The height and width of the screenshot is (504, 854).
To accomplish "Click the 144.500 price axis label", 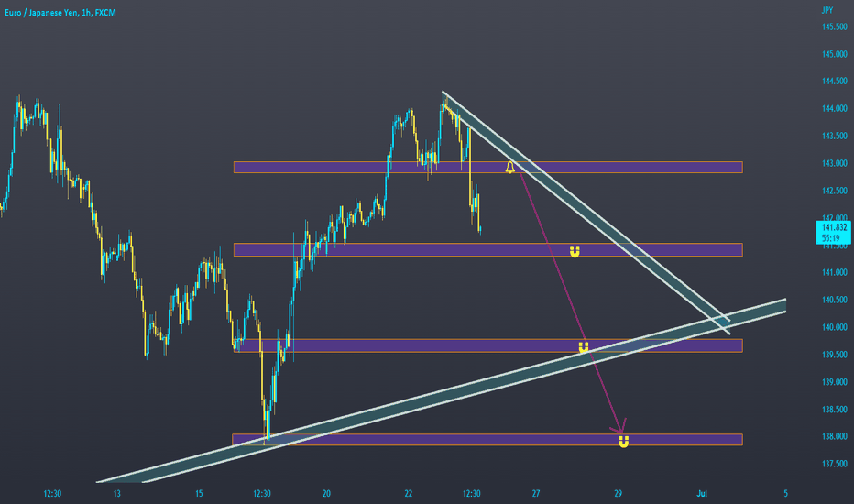I will 835,82.
